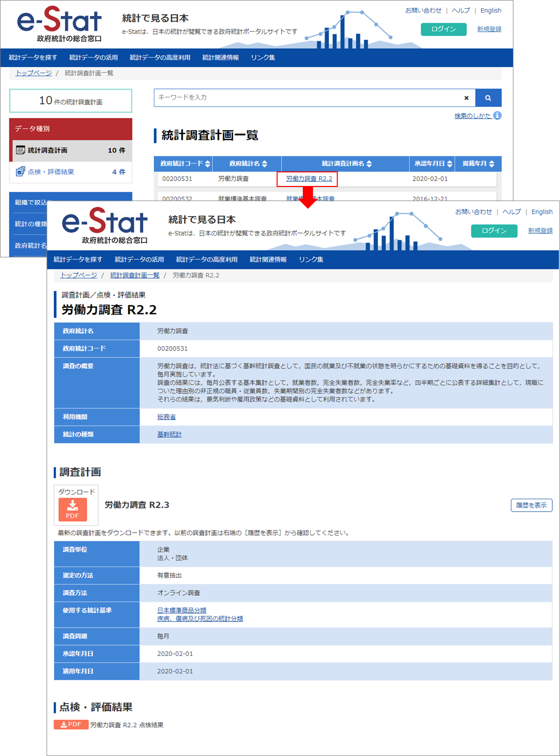Open 労働力調査 R2.2 plan link in table
Viewport: 560px width, 756px height.
[x=309, y=179]
